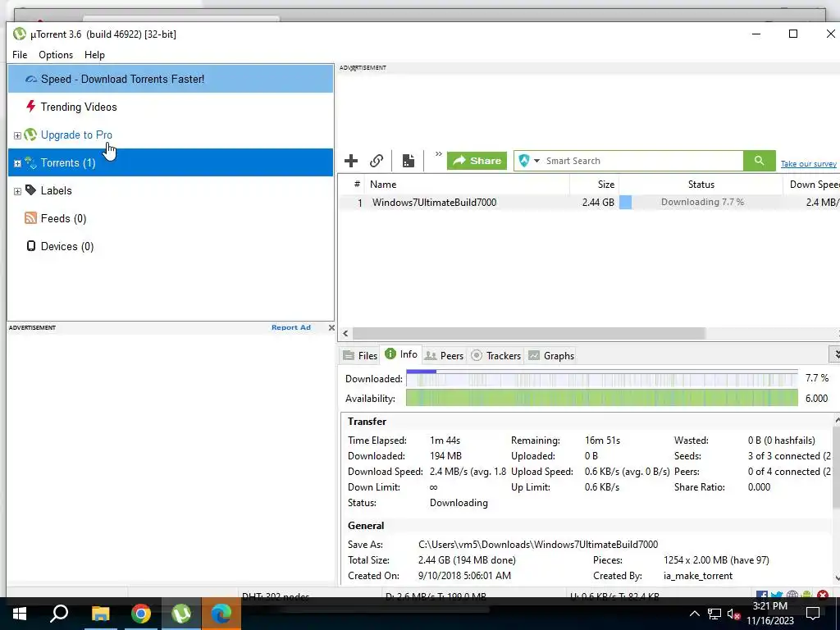Viewport: 840px width, 630px height.
Task: Close the left advertisement with the X
Action: pyautogui.click(x=331, y=327)
